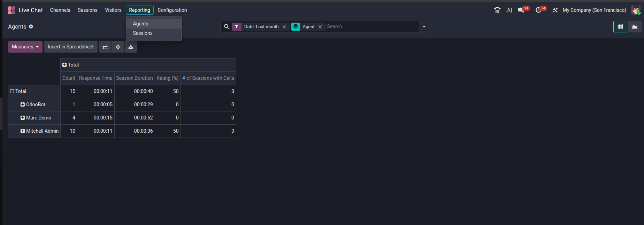644x225 pixels.
Task: Remove the Date: Last month filter
Action: click(x=284, y=27)
